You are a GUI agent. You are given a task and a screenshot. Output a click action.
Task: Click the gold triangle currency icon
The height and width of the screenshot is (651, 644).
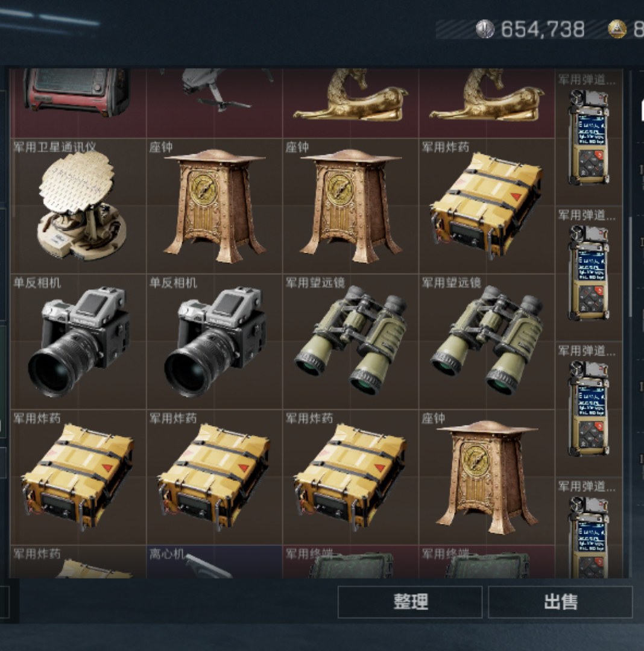[617, 29]
